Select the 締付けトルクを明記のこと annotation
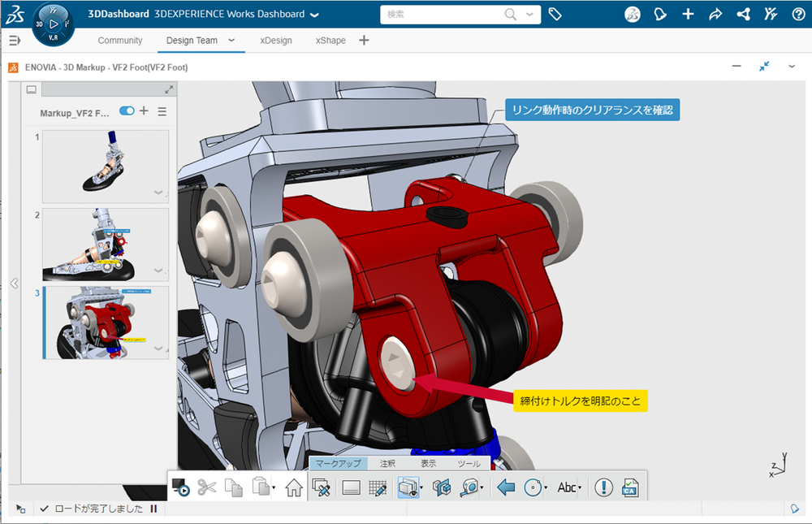Image resolution: width=812 pixels, height=524 pixels. pos(581,401)
